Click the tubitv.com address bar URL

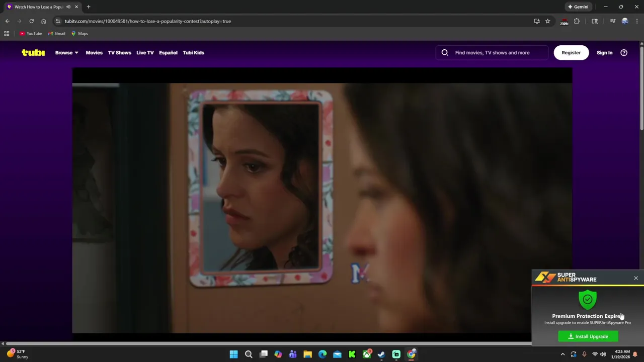147,21
